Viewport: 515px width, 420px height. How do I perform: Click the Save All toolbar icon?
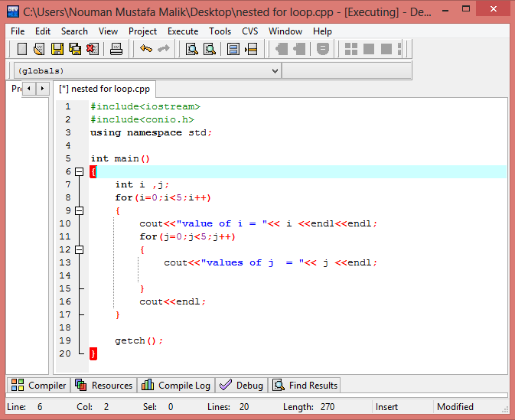point(75,49)
